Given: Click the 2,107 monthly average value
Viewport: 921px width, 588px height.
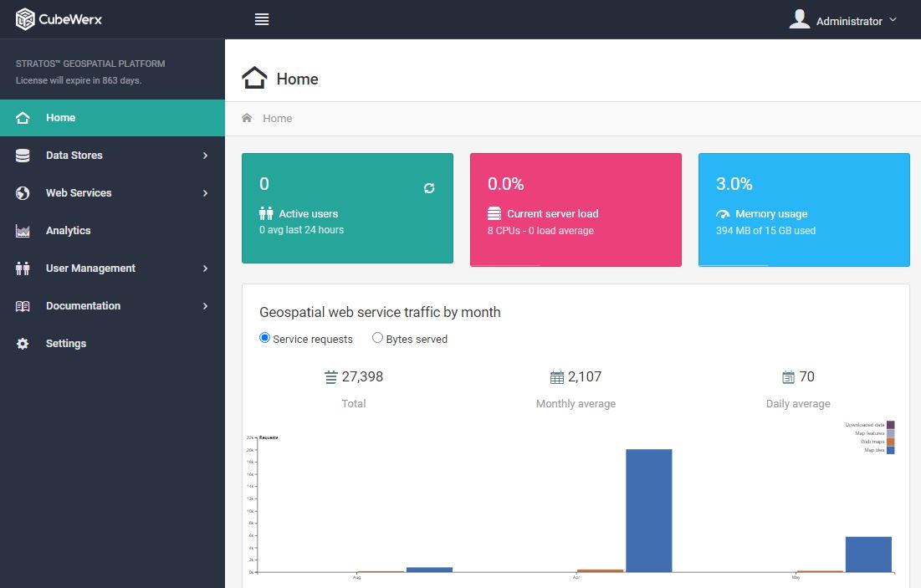Looking at the screenshot, I should click(x=585, y=376).
